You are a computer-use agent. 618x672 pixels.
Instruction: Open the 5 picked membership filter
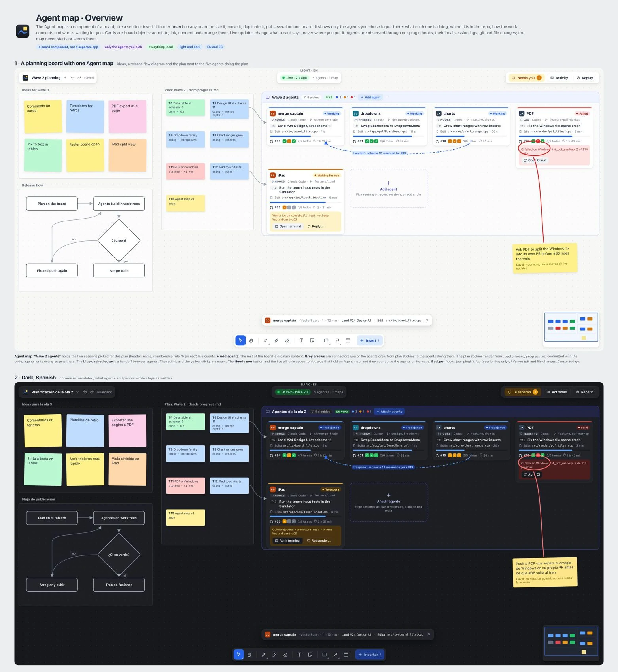312,97
